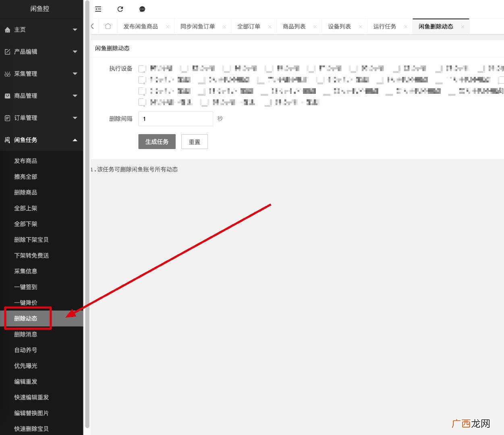Check the third device checkbox in row four
The image size is (504, 435).
point(268,102)
